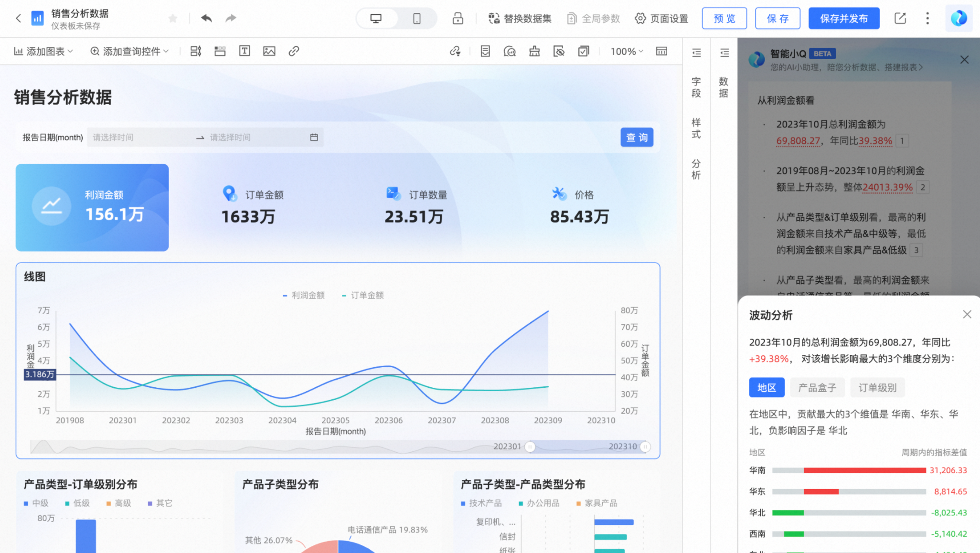This screenshot has height=553, width=980.
Task: Insert a link widget
Action: tap(294, 51)
